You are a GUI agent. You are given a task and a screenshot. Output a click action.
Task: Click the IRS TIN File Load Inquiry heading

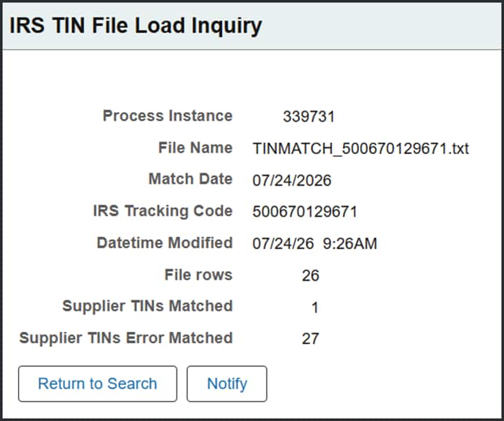tap(136, 26)
